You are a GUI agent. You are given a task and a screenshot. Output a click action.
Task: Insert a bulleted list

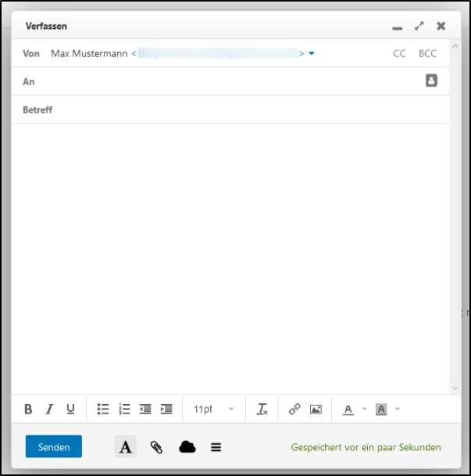[x=103, y=409]
